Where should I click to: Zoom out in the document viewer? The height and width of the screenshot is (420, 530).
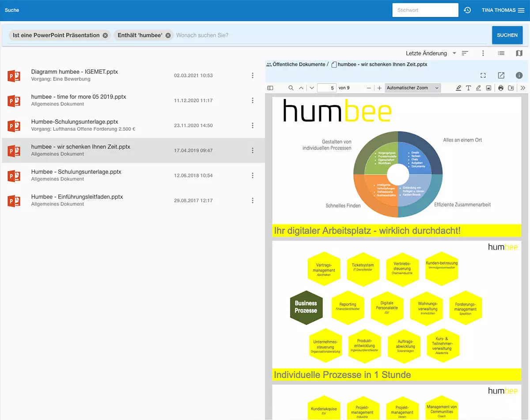click(369, 88)
